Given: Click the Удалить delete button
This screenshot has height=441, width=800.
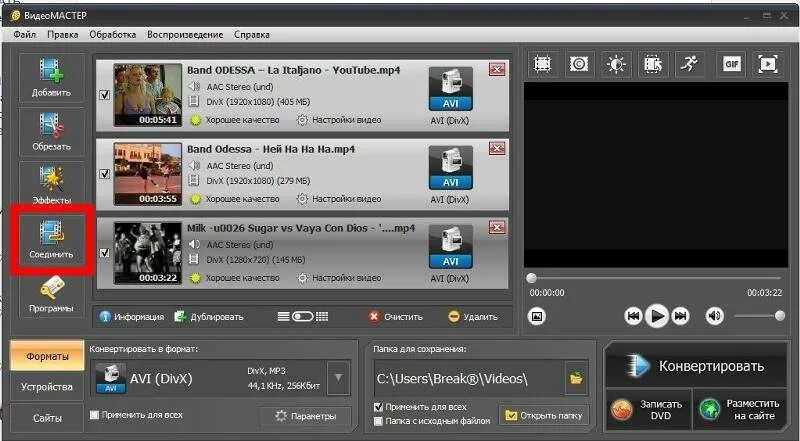Looking at the screenshot, I should click(x=473, y=316).
